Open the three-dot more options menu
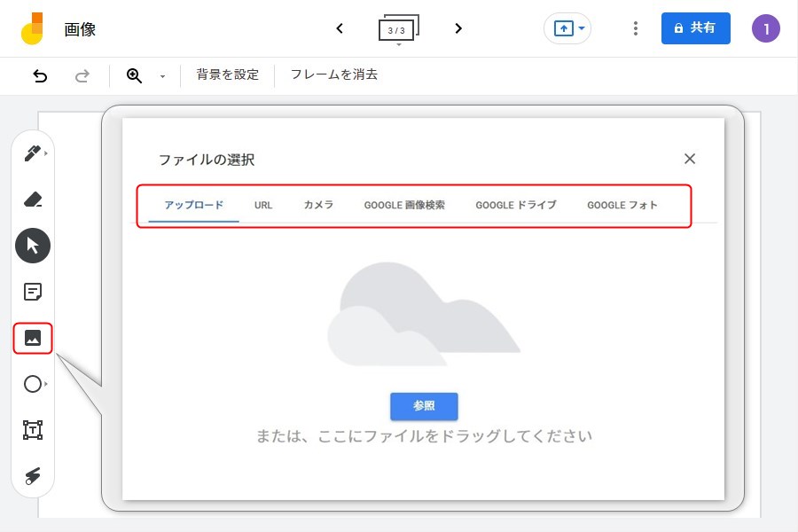The height and width of the screenshot is (532, 798). coord(635,28)
